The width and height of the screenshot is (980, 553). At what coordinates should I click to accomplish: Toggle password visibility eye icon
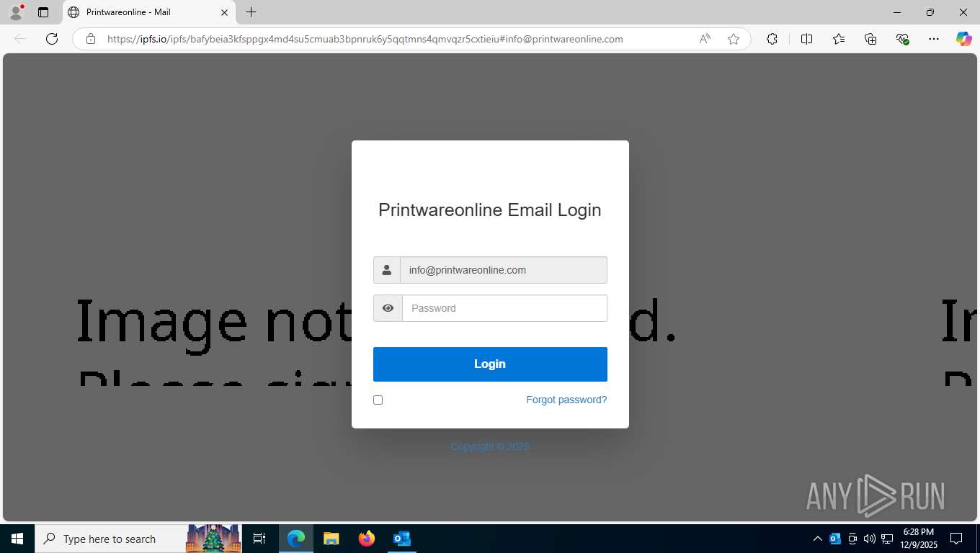(x=388, y=308)
